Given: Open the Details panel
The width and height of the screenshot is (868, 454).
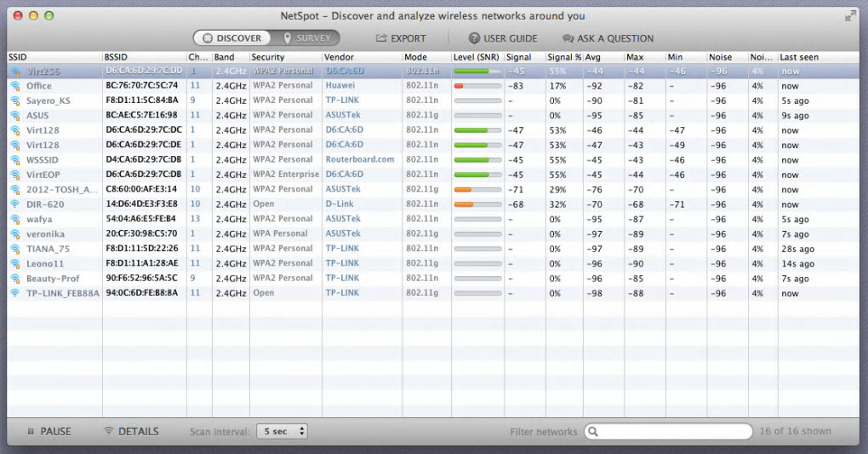Looking at the screenshot, I should click(x=131, y=431).
